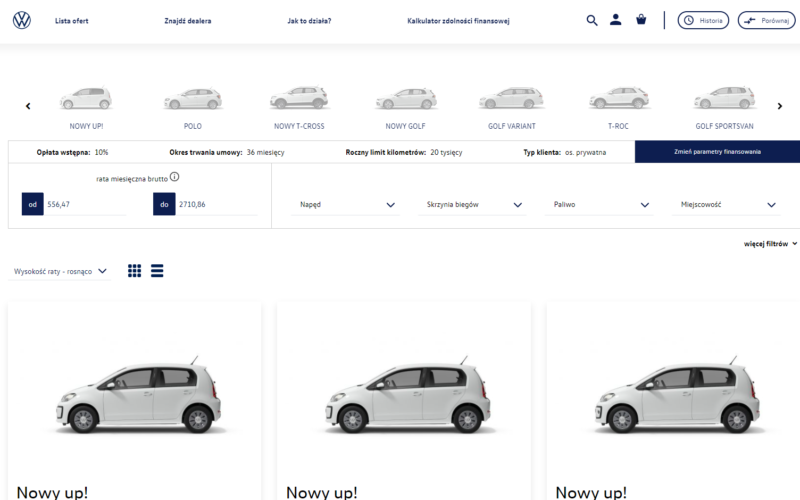Expand the Miejscowość dropdown
The width and height of the screenshot is (800, 500).
[727, 205]
